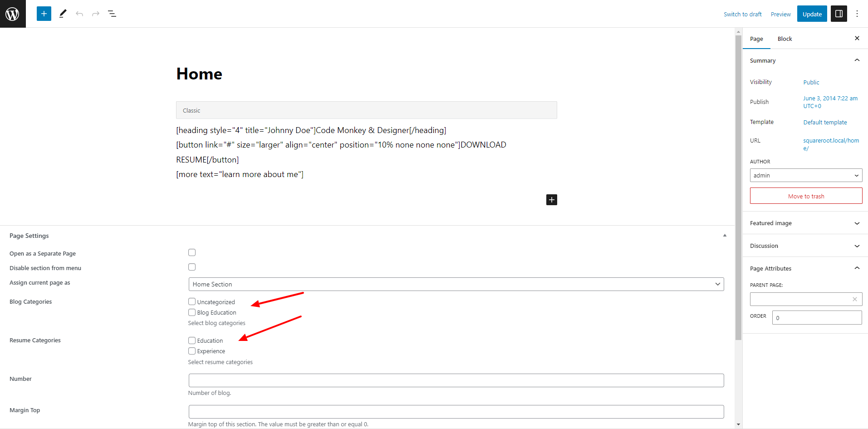Open the Assign current page as dropdown
This screenshot has height=429, width=868.
(x=456, y=284)
